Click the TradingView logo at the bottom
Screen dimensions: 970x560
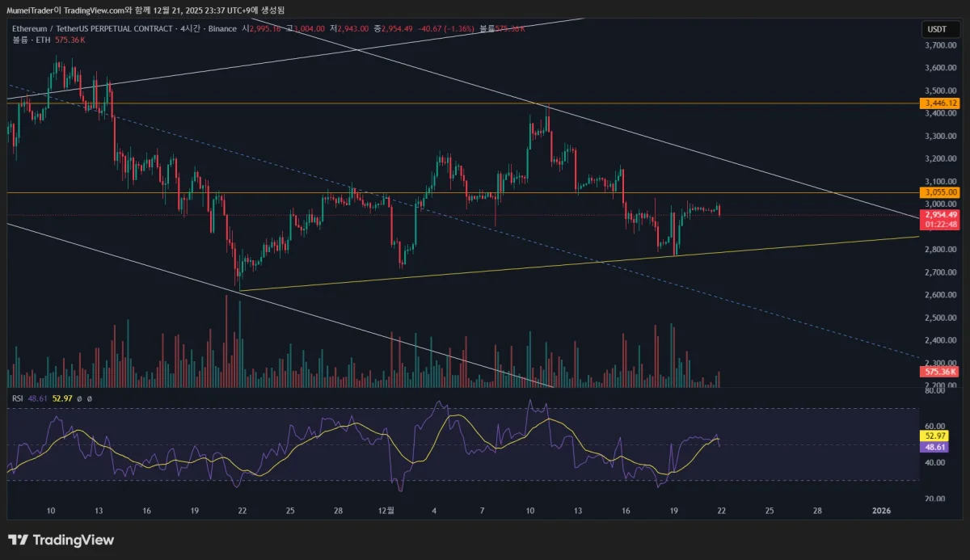click(x=61, y=540)
